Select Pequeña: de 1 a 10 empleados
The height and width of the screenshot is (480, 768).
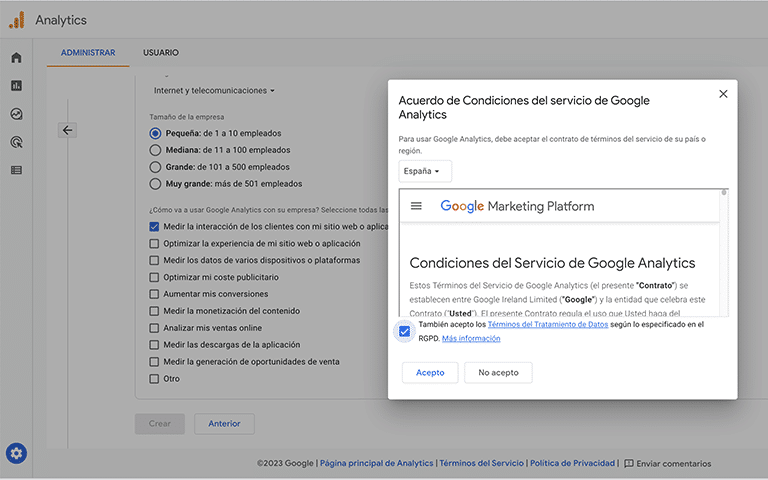[x=155, y=133]
